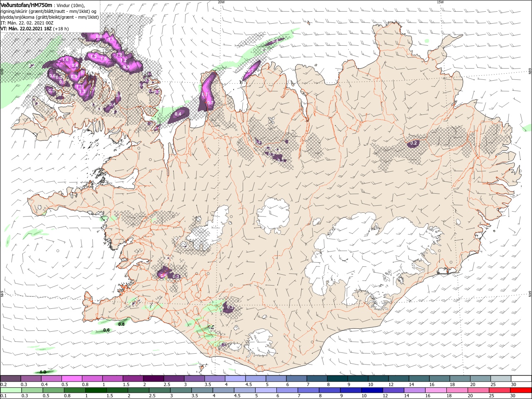Click the '15W' longitude label
Viewport: 532px width, 399px height.
(440, 2)
